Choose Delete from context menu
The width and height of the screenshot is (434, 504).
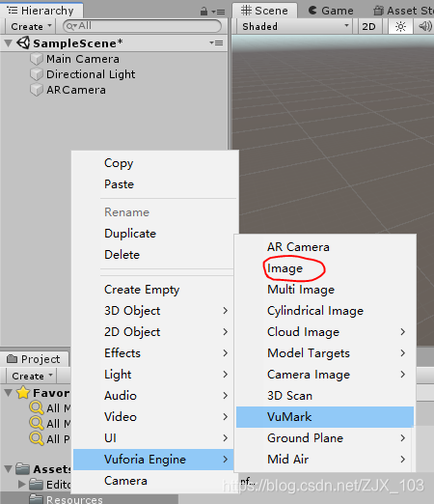153,255
